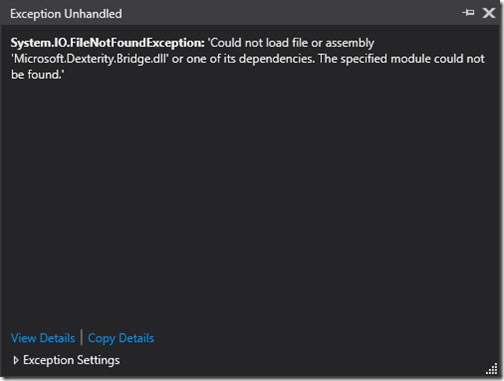Click 'The specified module could not' text

[x=401, y=59]
